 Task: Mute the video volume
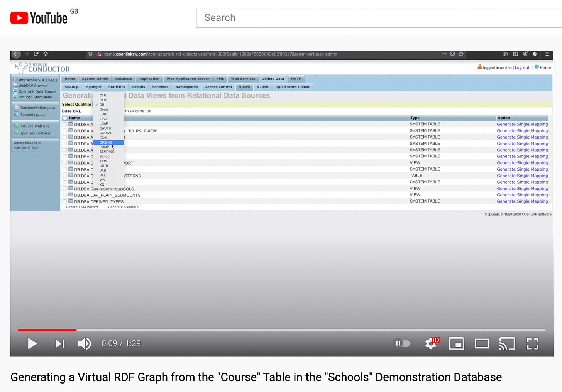coord(85,343)
